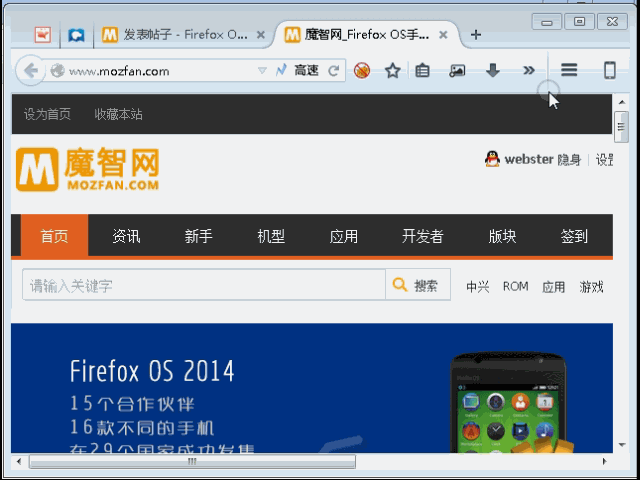Click the 设置 link beside 隐身
The width and height of the screenshot is (640, 480).
604,160
